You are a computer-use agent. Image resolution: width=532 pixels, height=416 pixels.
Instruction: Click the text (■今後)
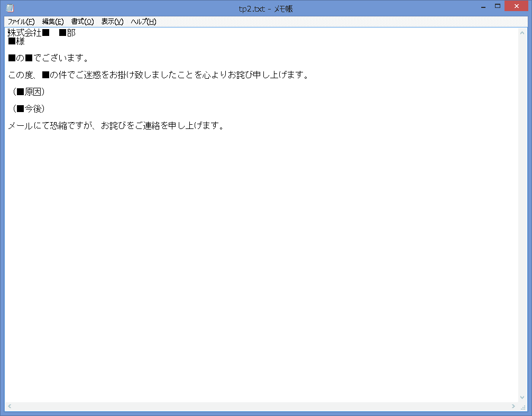pyautogui.click(x=29, y=109)
